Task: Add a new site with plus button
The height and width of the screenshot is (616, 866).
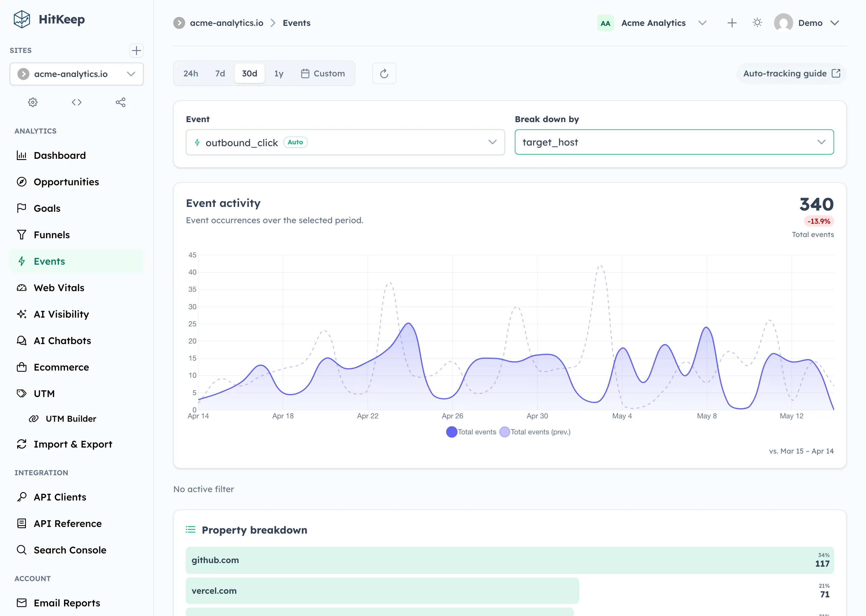Action: 136,51
